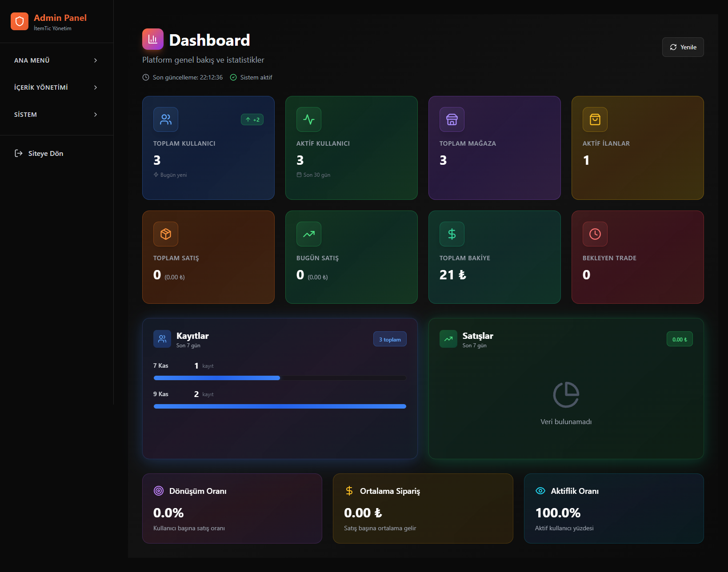Click the shopping bag icon in Aktif İlanlar
The width and height of the screenshot is (728, 572).
pyautogui.click(x=595, y=119)
